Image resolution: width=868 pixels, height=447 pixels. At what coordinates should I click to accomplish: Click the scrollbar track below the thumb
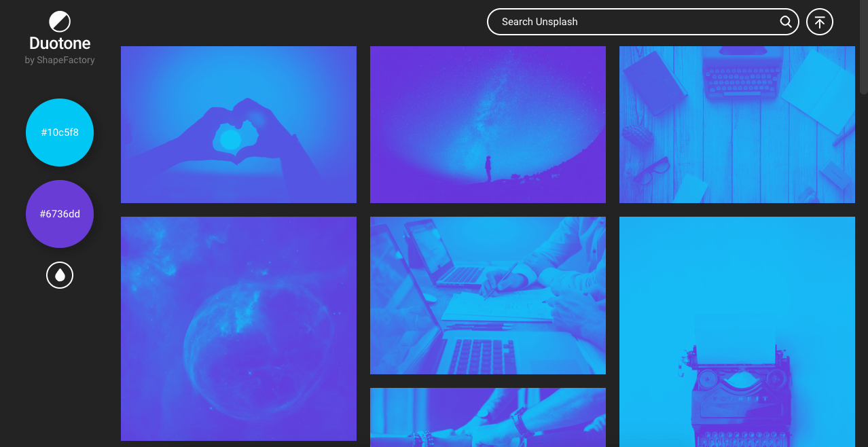[x=863, y=272]
